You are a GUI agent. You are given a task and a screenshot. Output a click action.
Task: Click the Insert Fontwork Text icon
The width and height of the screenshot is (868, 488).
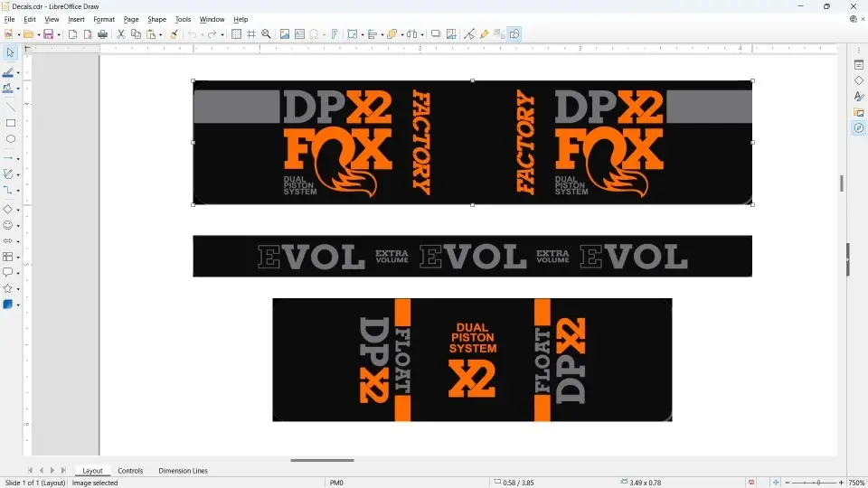point(335,34)
